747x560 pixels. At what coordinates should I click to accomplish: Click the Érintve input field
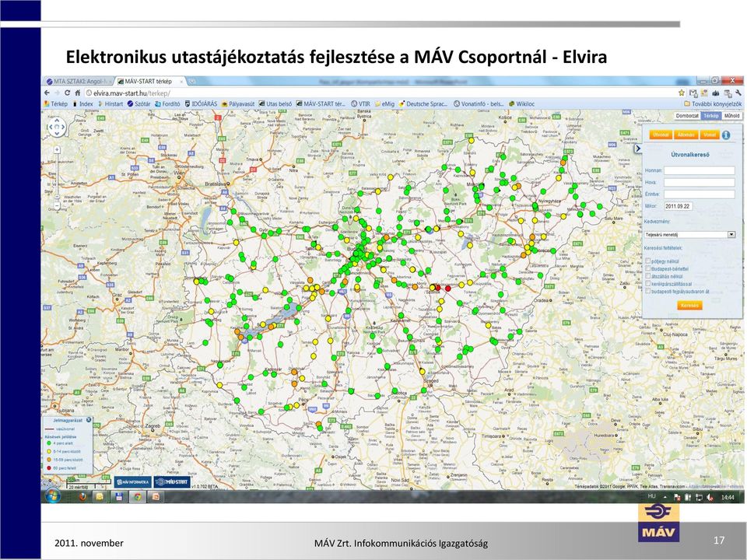click(700, 194)
